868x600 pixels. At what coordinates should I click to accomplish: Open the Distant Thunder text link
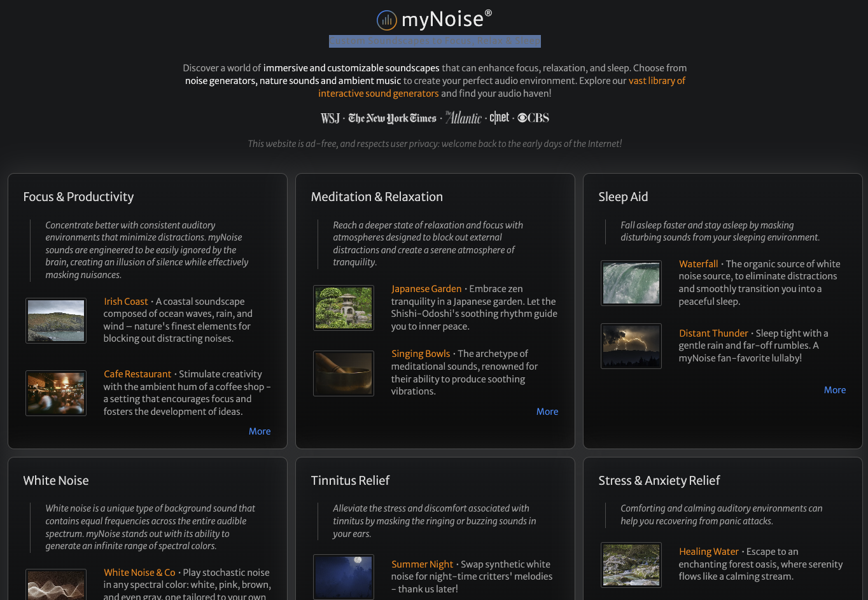click(713, 333)
